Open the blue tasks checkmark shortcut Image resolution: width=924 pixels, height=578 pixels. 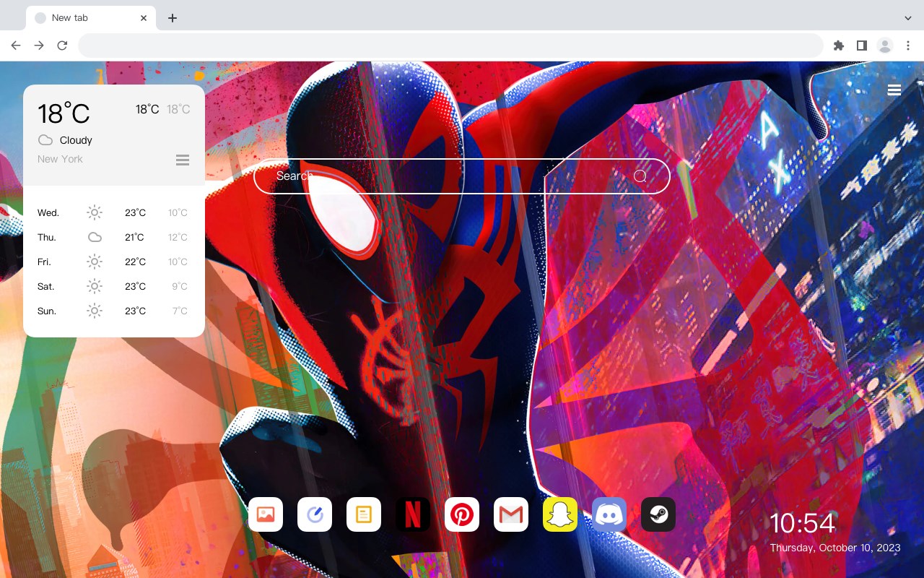click(x=315, y=514)
